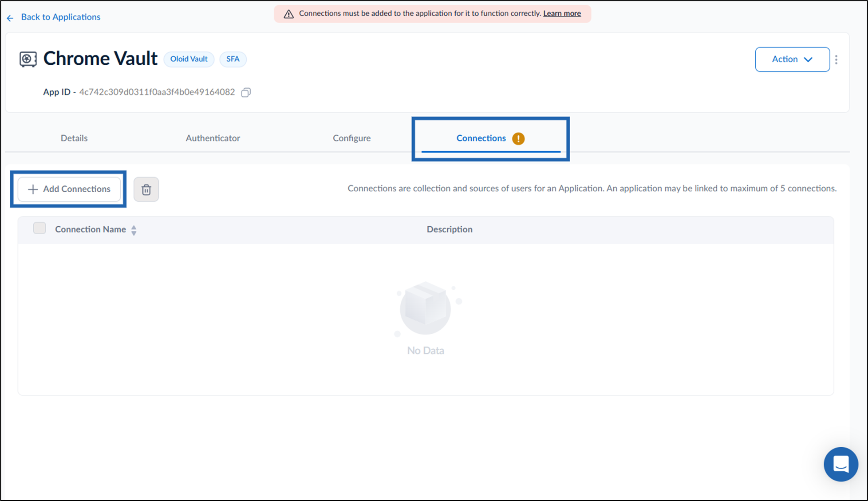Click the Description column header
868x501 pixels.
(x=450, y=229)
